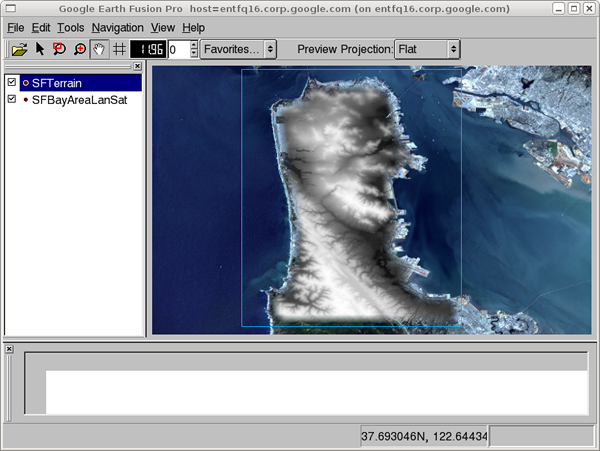Select the SFTerrain layer entry
The image size is (600, 451).
tap(56, 83)
